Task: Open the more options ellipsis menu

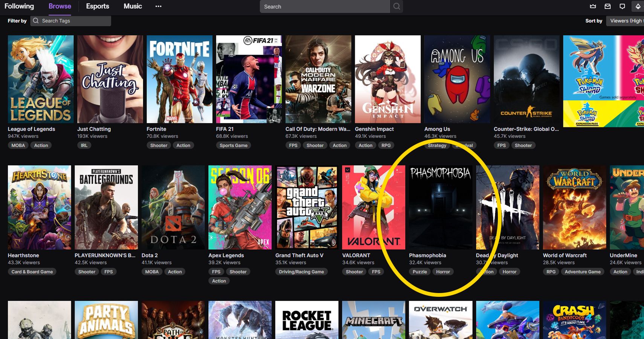Action: 159,6
